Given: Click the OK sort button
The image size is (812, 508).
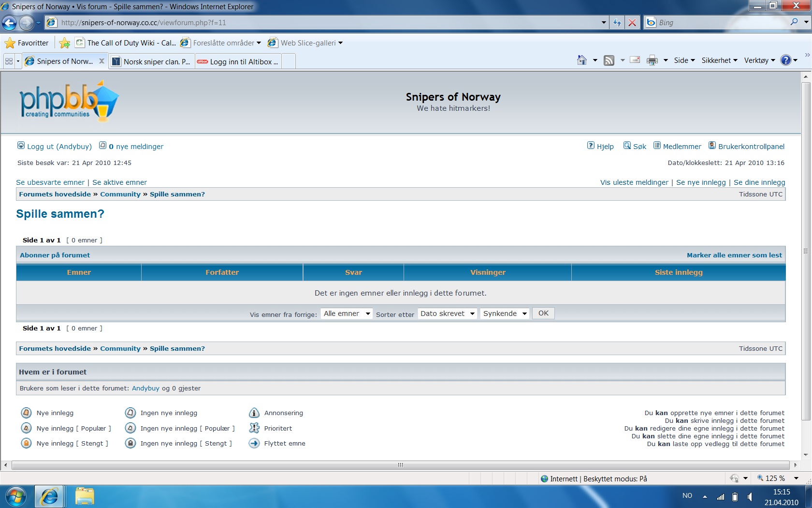Looking at the screenshot, I should tap(543, 314).
